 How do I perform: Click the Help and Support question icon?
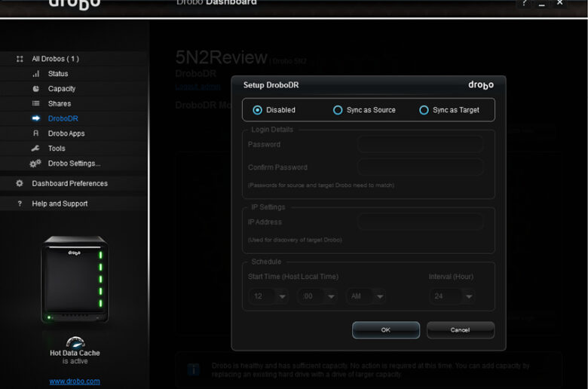(20, 204)
